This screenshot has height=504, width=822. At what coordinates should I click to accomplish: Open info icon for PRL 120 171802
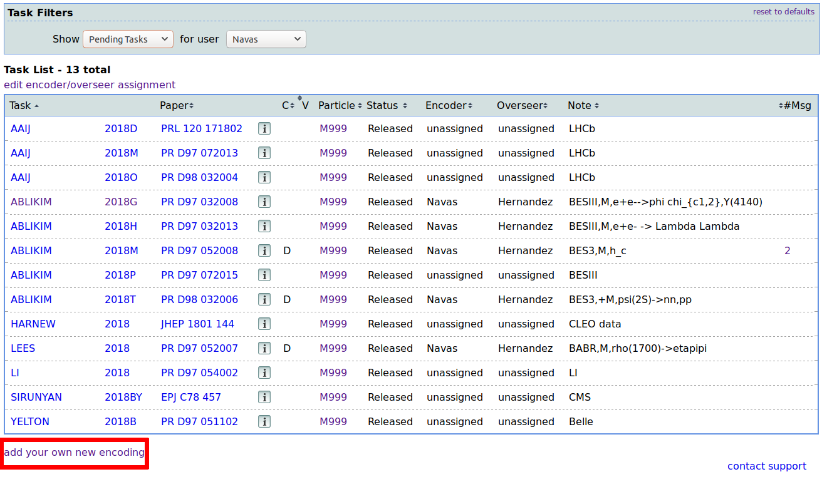click(x=264, y=128)
